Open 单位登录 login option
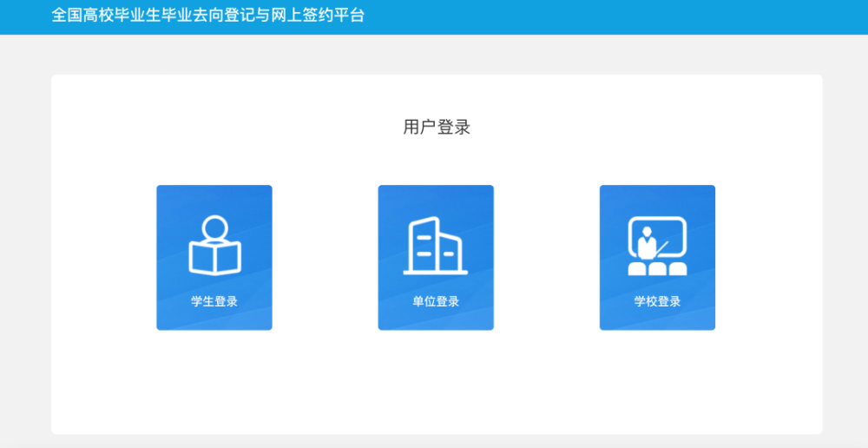868x448 pixels. [x=436, y=258]
